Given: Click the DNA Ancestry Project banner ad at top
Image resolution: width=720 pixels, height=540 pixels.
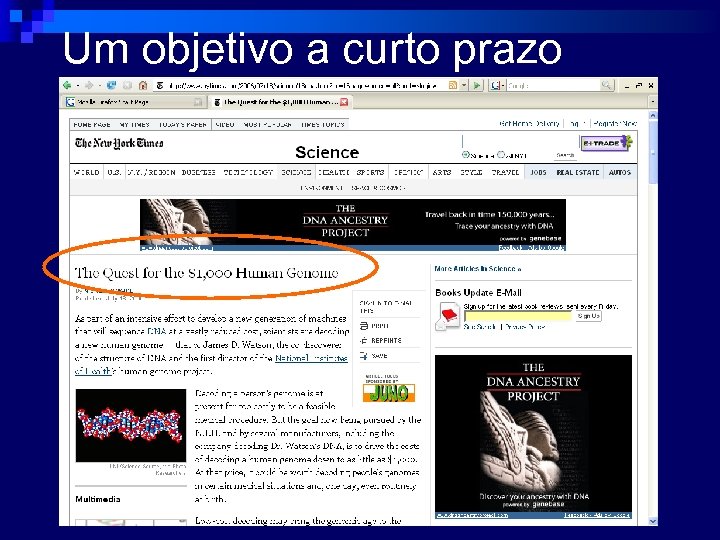Looking at the screenshot, I should pos(353,225).
